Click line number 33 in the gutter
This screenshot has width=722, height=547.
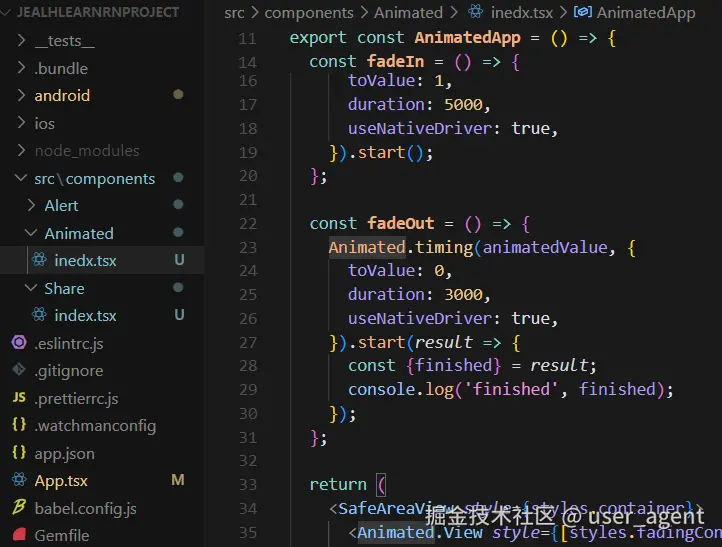(x=248, y=484)
